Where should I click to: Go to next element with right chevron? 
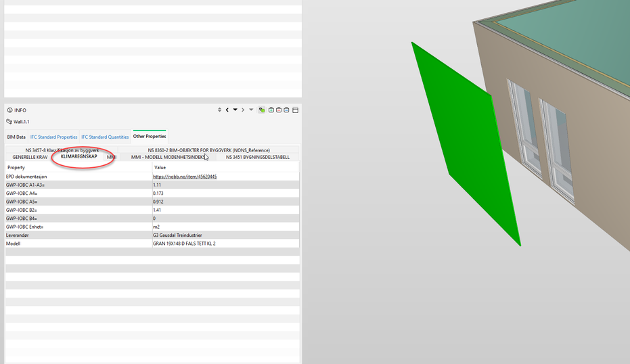(x=243, y=110)
